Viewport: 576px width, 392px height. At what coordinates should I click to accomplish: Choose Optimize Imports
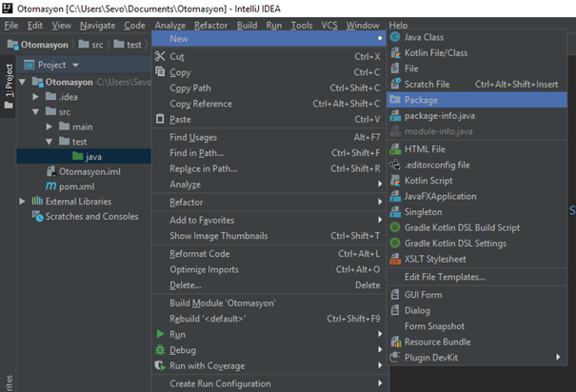pos(268,269)
